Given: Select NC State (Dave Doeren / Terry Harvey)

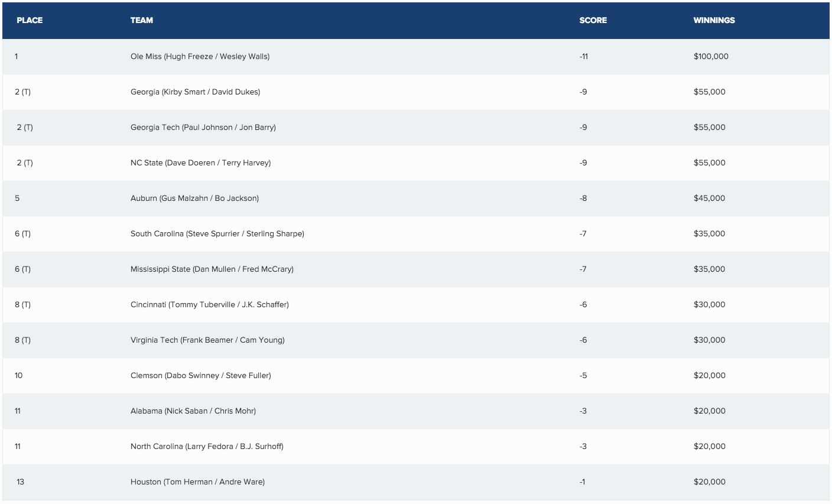Looking at the screenshot, I should [200, 163].
